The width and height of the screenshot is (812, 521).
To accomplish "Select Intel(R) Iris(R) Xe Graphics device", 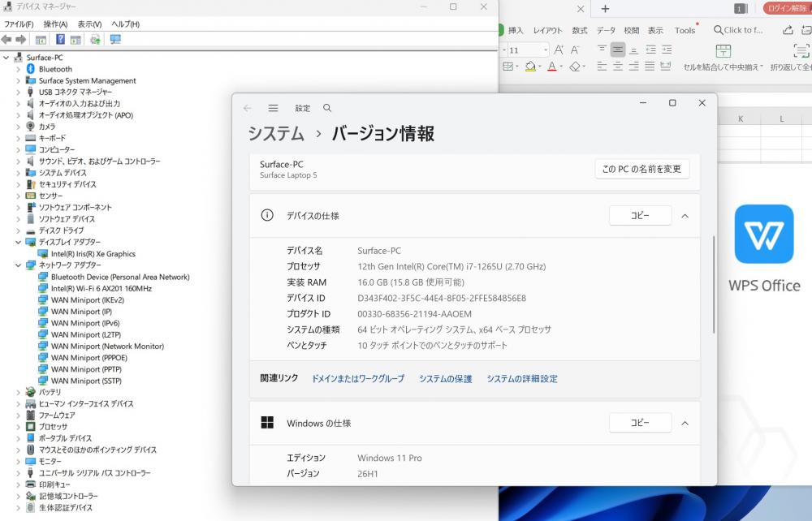I will (x=93, y=254).
